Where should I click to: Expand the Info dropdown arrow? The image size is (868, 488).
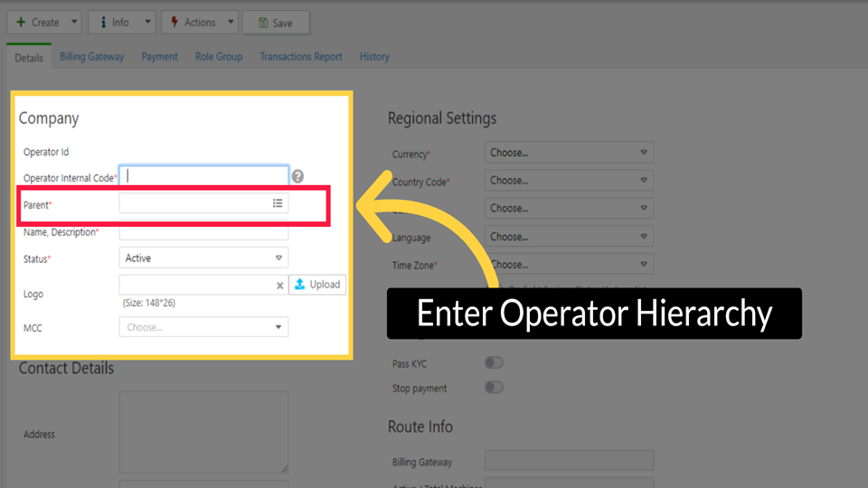[x=147, y=23]
